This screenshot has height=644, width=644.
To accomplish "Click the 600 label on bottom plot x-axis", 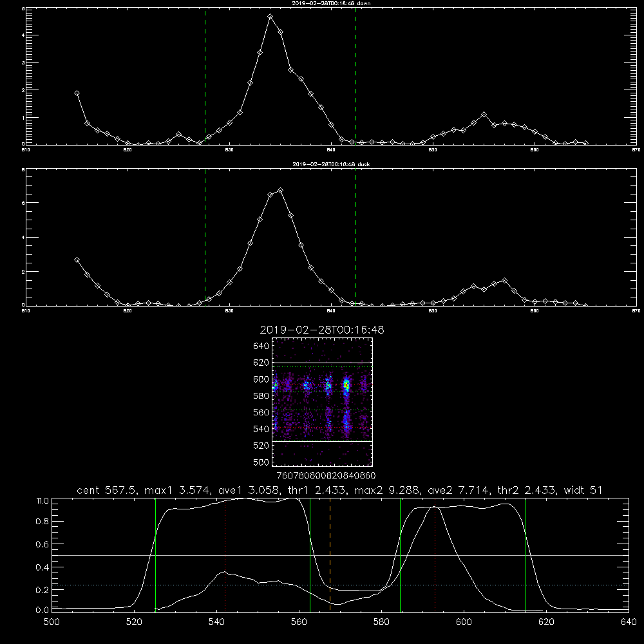I will [464, 622].
